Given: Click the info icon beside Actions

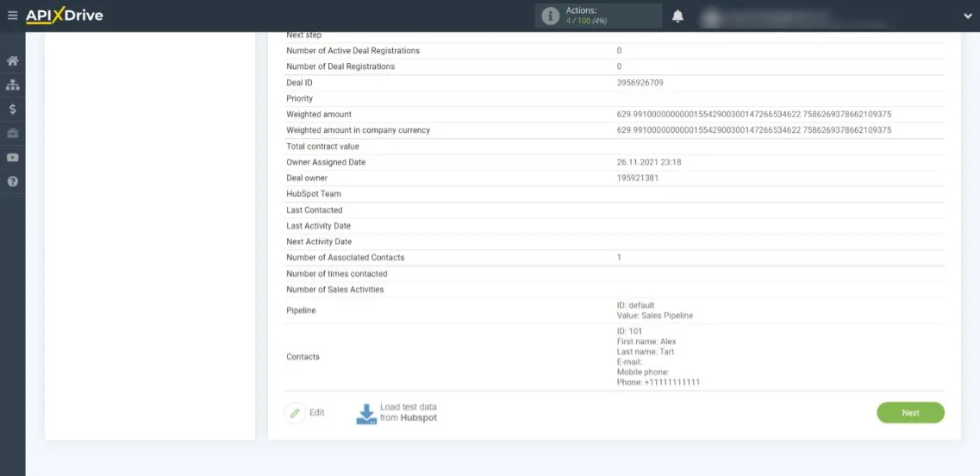Looking at the screenshot, I should click(550, 16).
